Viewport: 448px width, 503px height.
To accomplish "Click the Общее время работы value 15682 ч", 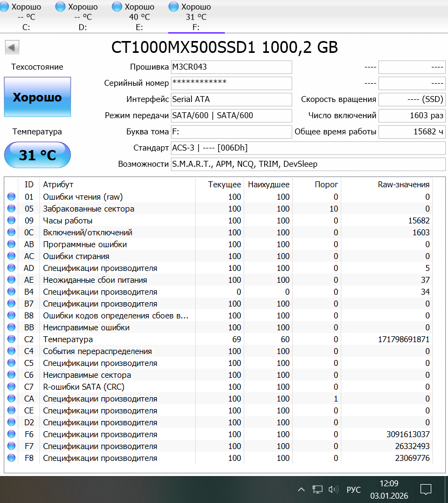I will pos(412,132).
